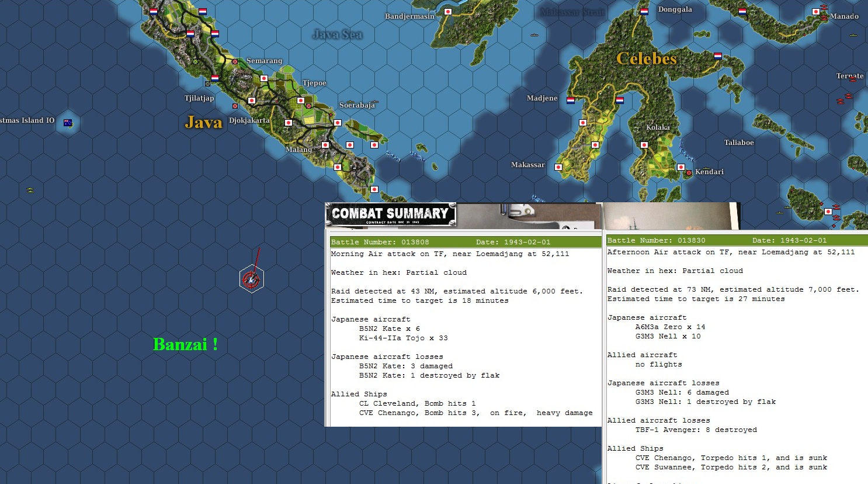Click the Morning Air attack description line
868x484 pixels.
[450, 254]
